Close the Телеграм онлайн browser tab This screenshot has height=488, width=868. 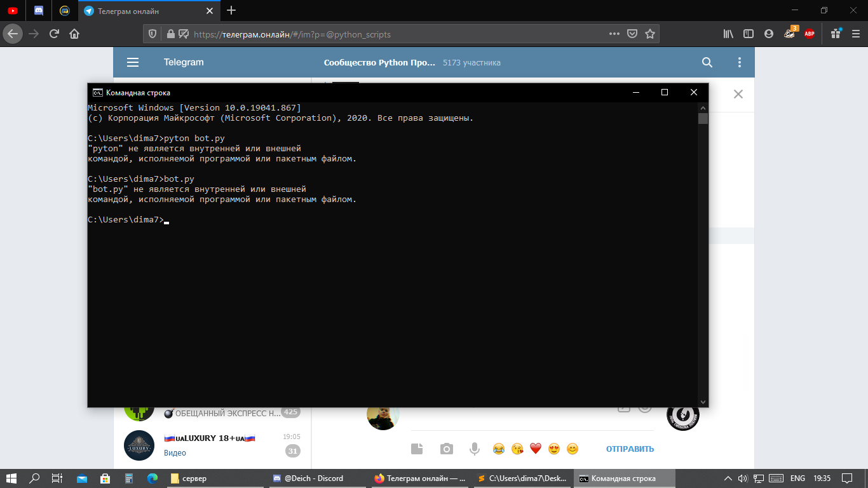(209, 11)
